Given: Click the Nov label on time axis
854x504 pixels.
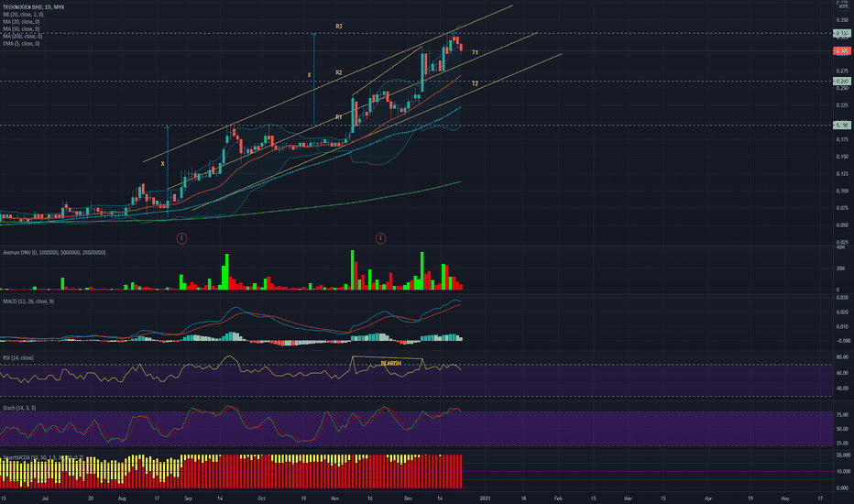Looking at the screenshot, I should [x=334, y=498].
